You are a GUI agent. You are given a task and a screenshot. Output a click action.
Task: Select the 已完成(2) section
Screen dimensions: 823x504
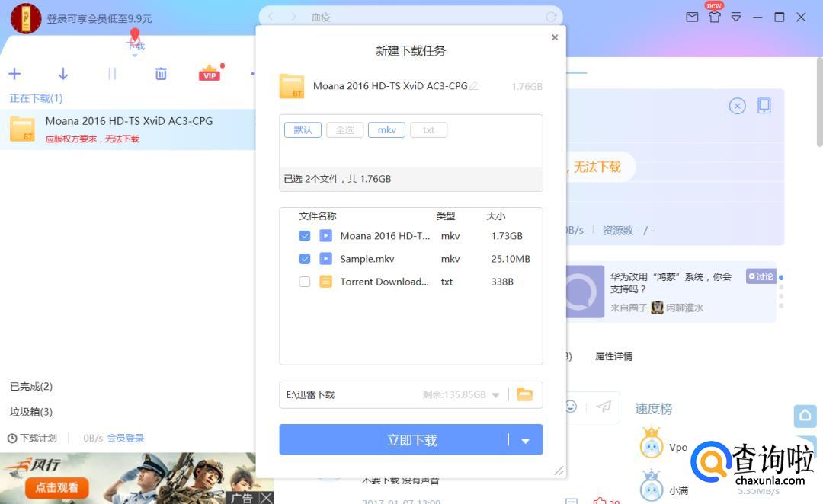click(31, 387)
